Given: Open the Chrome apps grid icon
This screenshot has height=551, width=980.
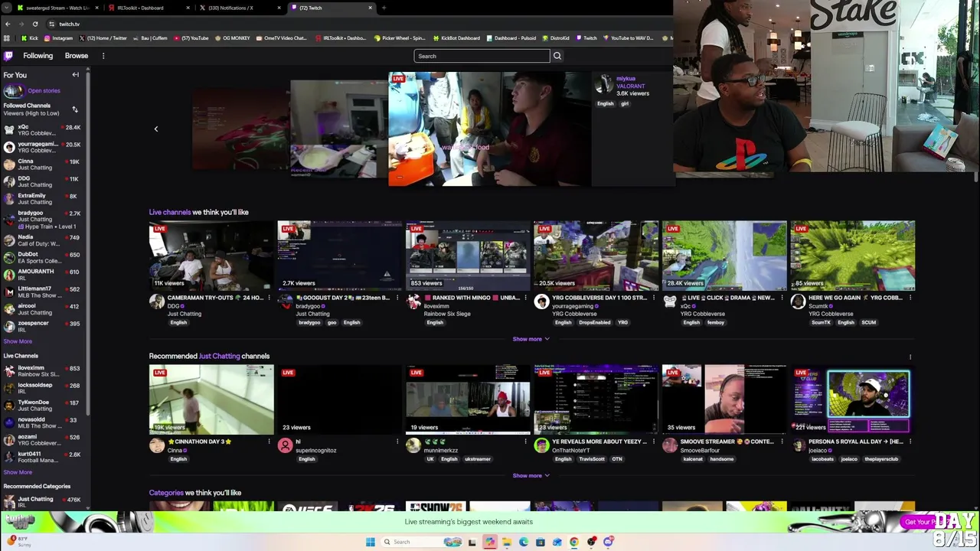Looking at the screenshot, I should [x=8, y=38].
